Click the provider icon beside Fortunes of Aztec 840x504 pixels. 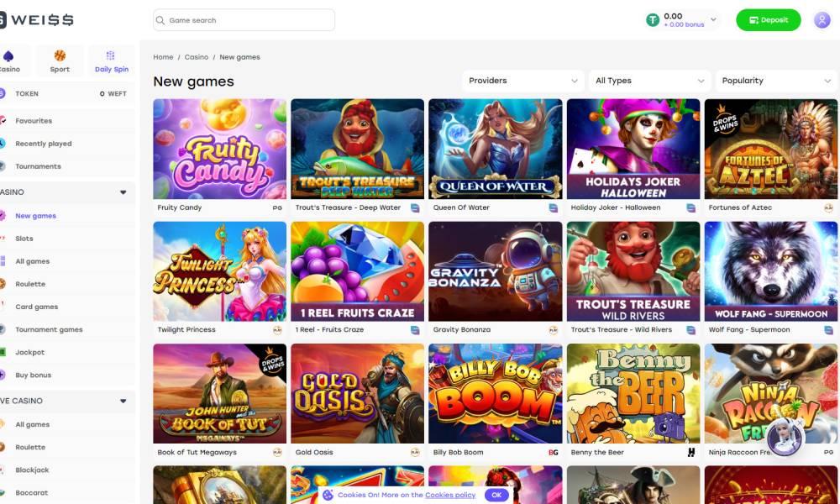[x=829, y=207]
